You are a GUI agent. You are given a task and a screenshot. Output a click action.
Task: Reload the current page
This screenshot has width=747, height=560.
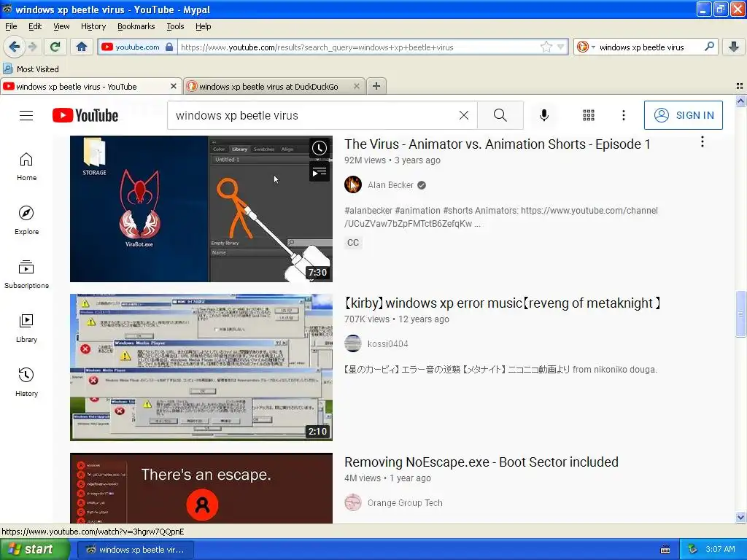pyautogui.click(x=55, y=47)
